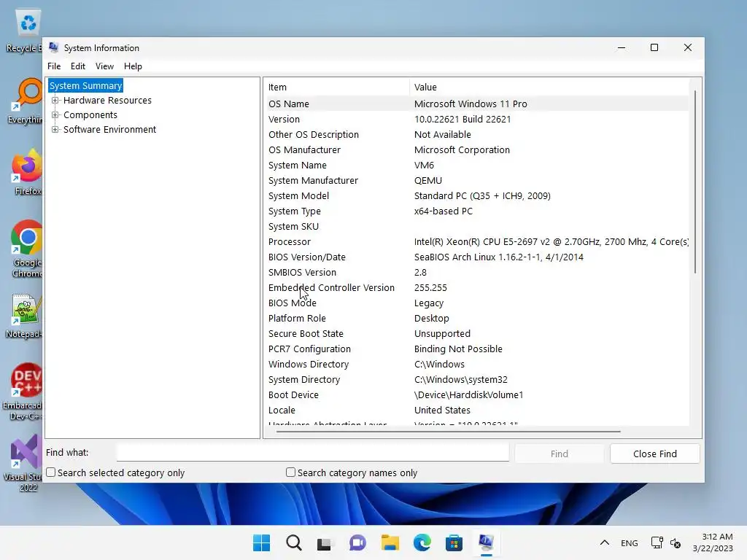Click the network status tray icon
This screenshot has width=747, height=560.
point(657,542)
